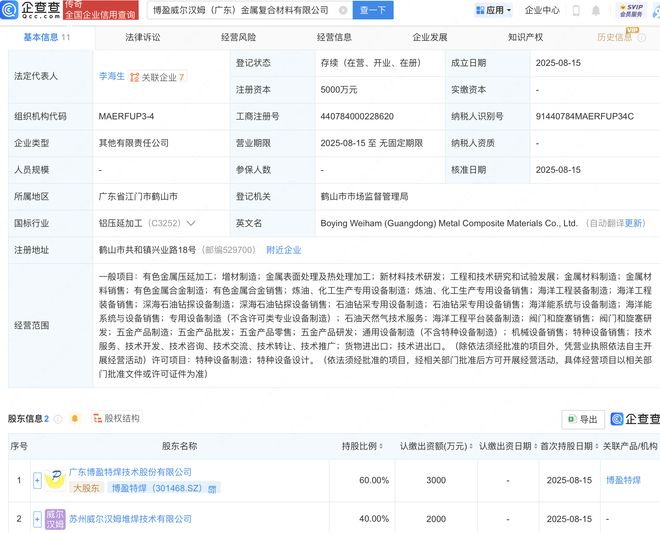Open stock tag 博盈特焊 (301468.SZ)
The width and height of the screenshot is (660, 533).
[157, 488]
